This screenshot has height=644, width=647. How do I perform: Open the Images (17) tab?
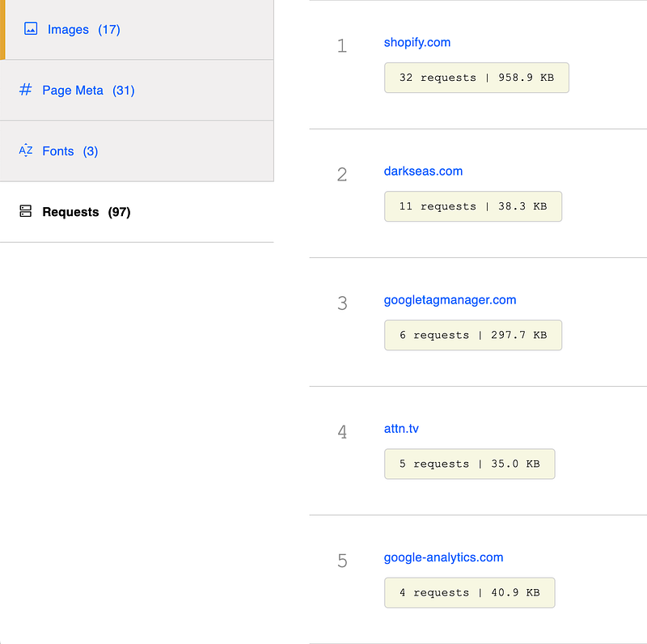click(83, 30)
